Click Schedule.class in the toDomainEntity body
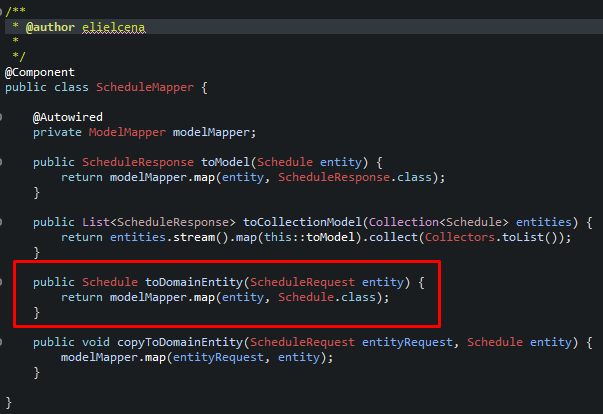 327,297
